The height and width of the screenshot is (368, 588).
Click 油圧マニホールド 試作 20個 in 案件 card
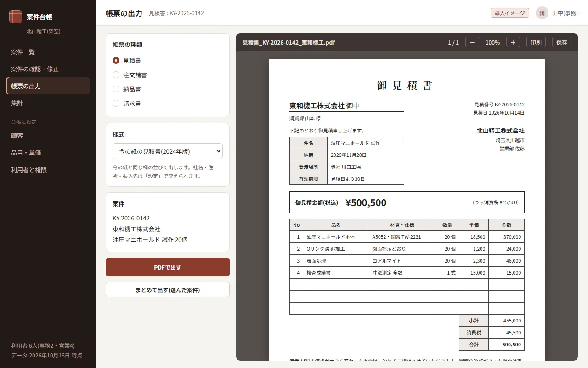[x=150, y=240]
